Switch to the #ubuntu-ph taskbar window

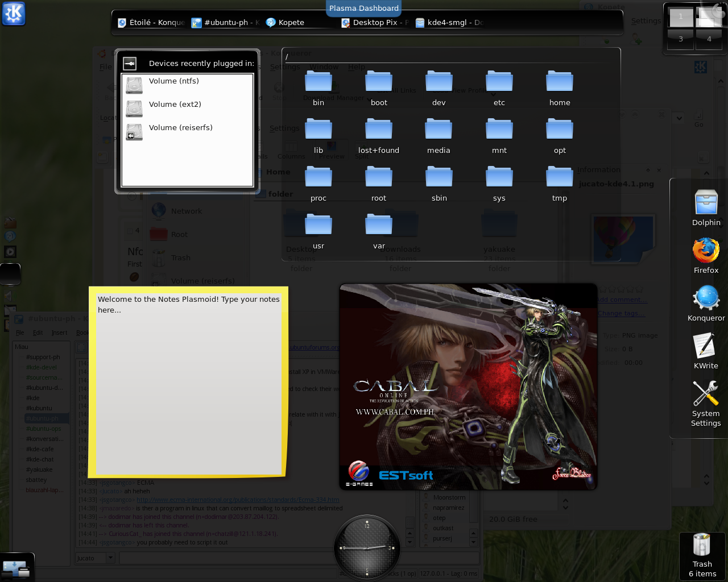tap(226, 23)
